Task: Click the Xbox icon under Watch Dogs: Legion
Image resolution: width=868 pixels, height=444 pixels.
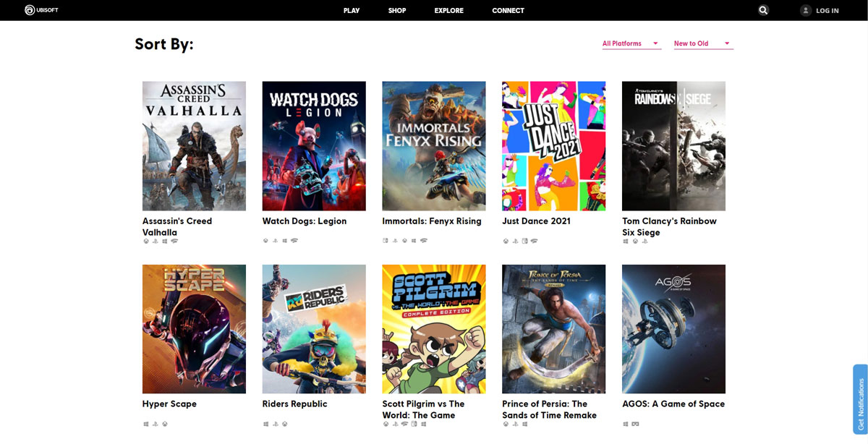Action: (265, 241)
